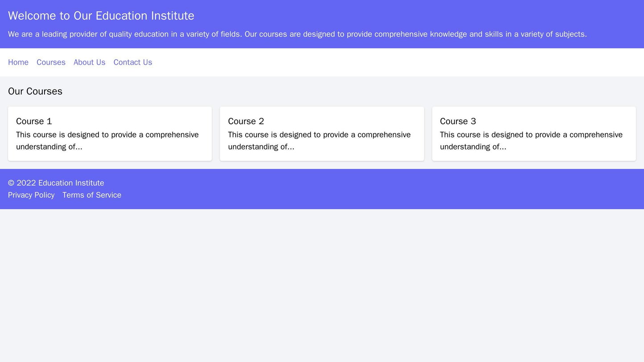Image resolution: width=644 pixels, height=362 pixels.
Task: Click the header's leading provider paragraph
Action: point(297,34)
